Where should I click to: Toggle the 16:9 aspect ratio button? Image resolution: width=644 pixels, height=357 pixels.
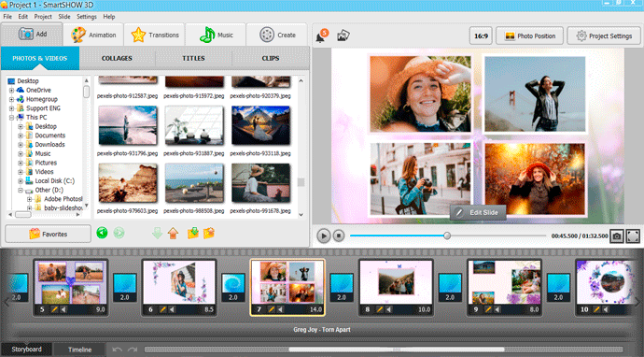[x=481, y=36]
